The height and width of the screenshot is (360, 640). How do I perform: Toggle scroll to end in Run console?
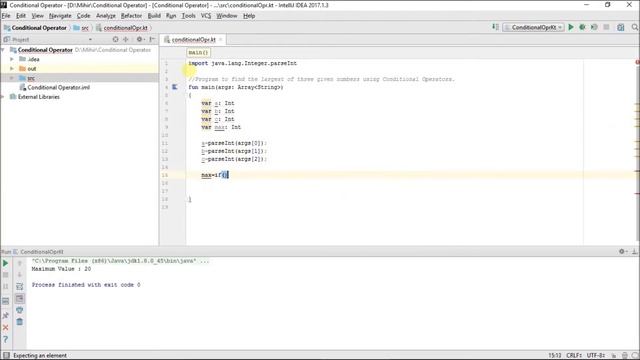(x=19, y=299)
